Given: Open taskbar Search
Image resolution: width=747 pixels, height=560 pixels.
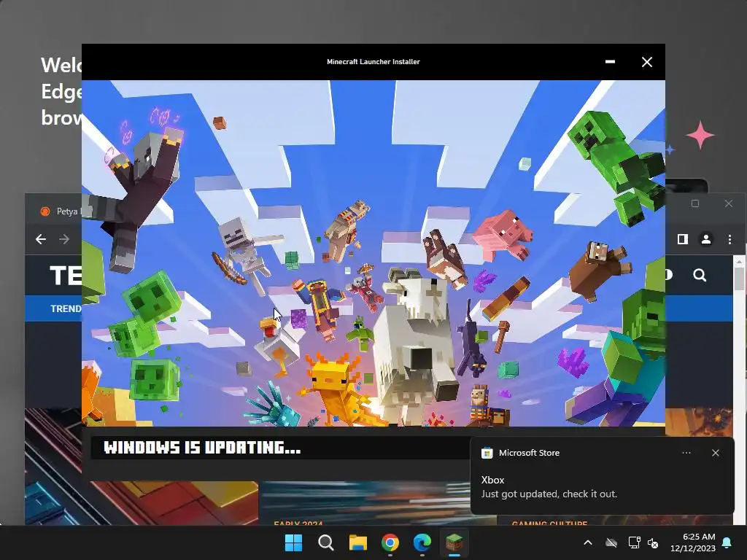Looking at the screenshot, I should tap(326, 542).
